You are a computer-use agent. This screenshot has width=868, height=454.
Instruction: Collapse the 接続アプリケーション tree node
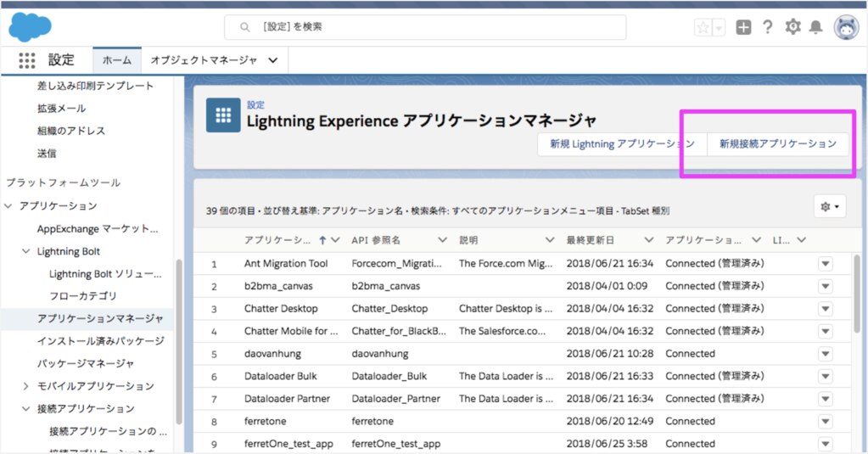[26, 409]
